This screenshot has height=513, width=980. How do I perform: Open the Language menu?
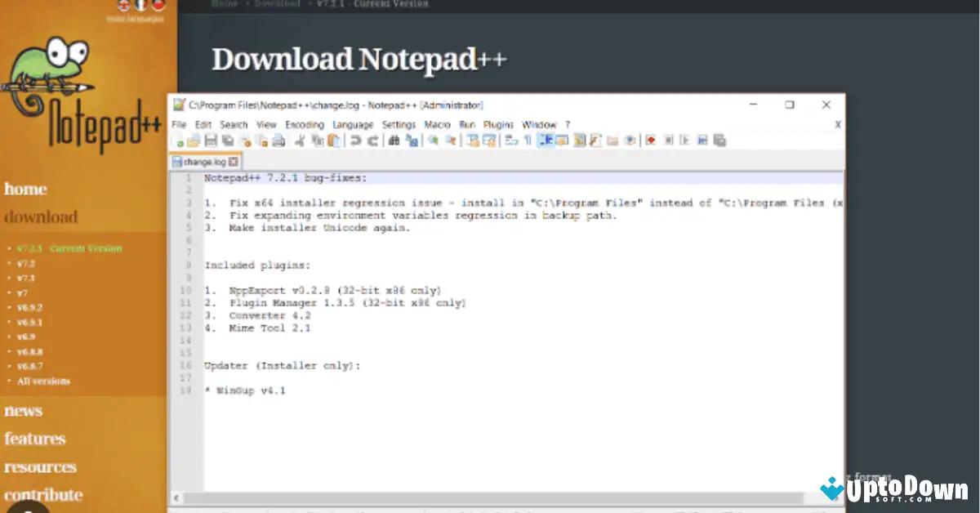[353, 124]
